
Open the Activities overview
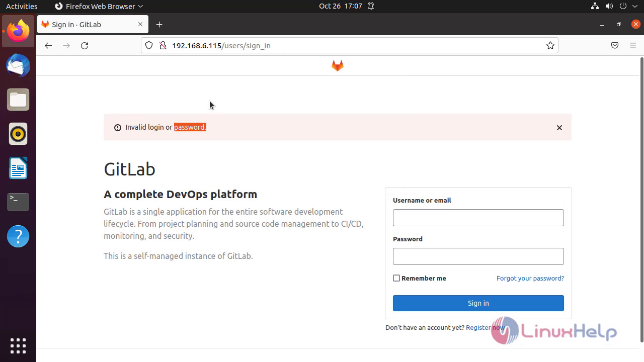pyautogui.click(x=22, y=6)
